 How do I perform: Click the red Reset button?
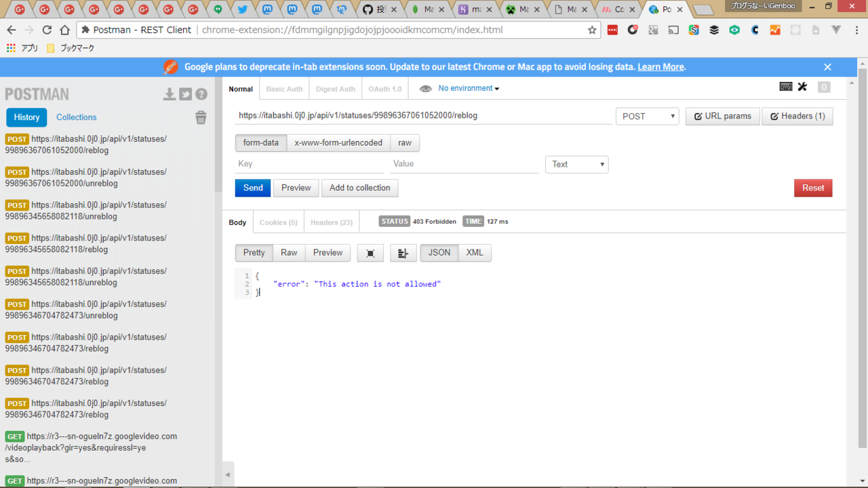(813, 188)
